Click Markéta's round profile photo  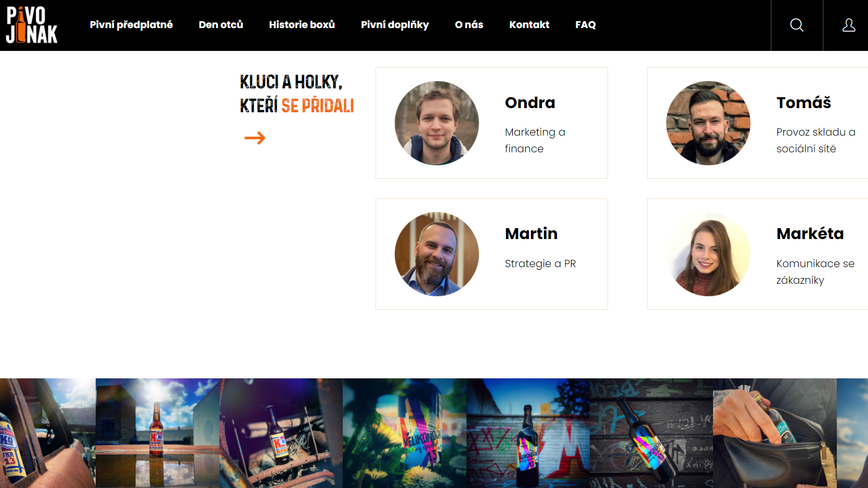(x=708, y=254)
